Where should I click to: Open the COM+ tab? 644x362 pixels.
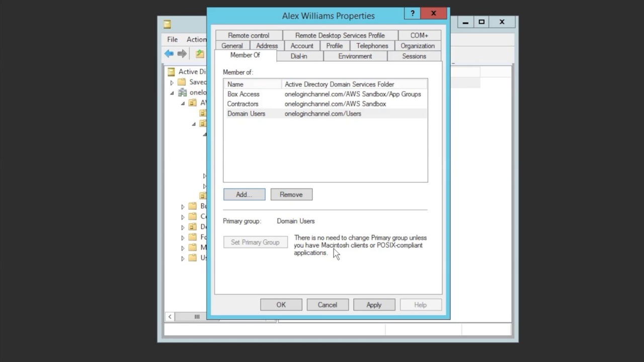419,35
